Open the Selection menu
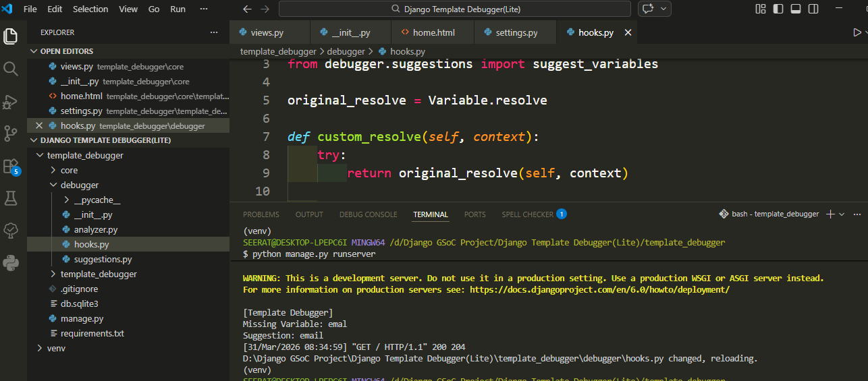The width and height of the screenshot is (868, 381). 90,9
